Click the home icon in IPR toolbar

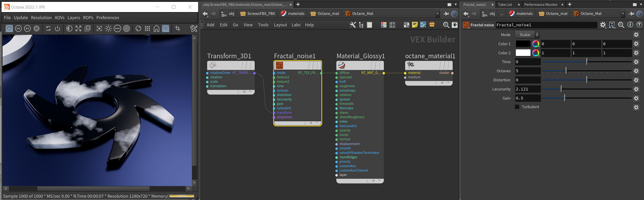click(157, 28)
